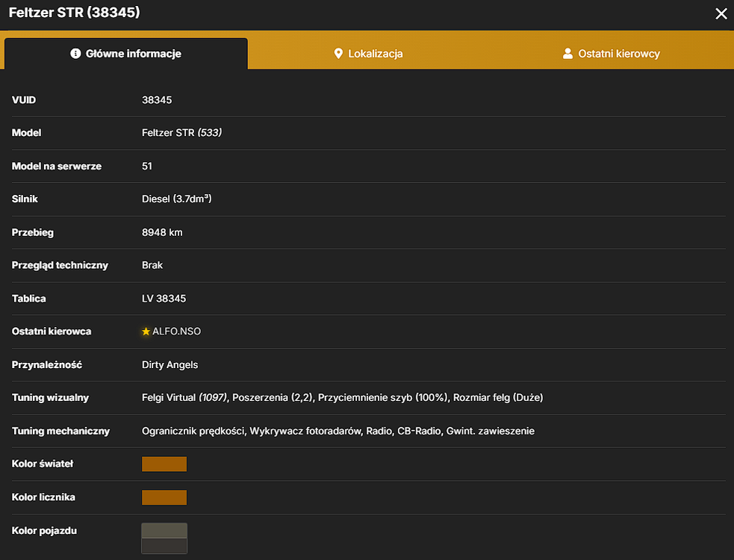The width and height of the screenshot is (734, 560).
Task: Click the Kolor świateł label
Action: (43, 464)
